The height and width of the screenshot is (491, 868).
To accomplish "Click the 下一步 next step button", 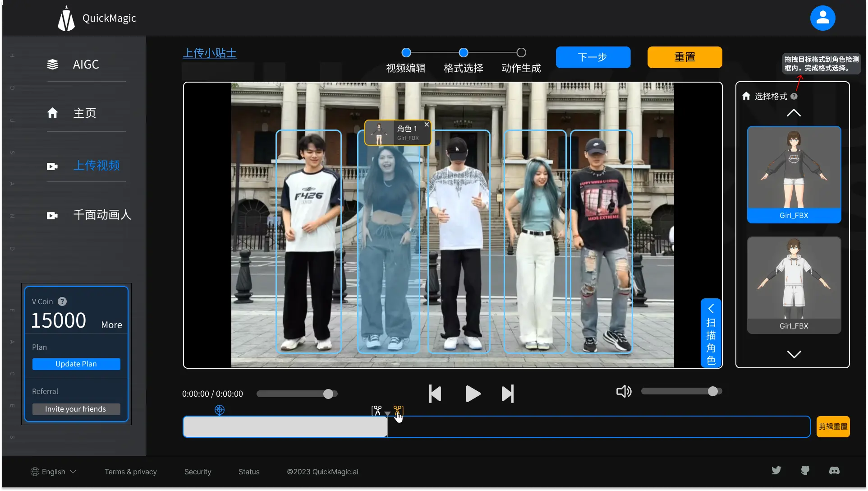I will pyautogui.click(x=592, y=57).
